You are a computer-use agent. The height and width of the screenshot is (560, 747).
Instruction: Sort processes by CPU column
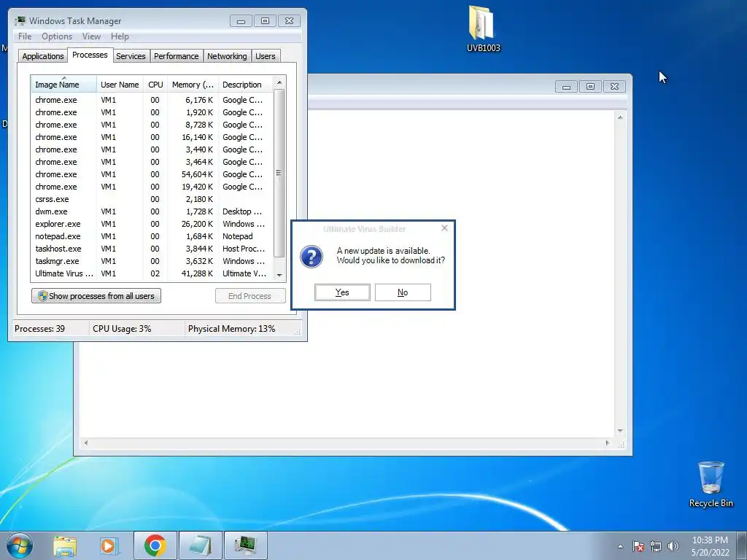tap(155, 85)
